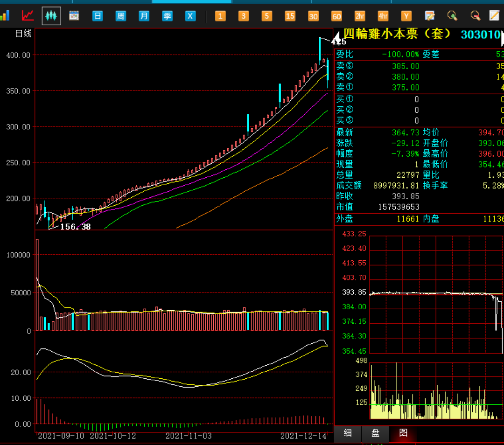Viewport: 504px width, 445px height.
Task: Click the orange Y interval button
Action: 406,16
